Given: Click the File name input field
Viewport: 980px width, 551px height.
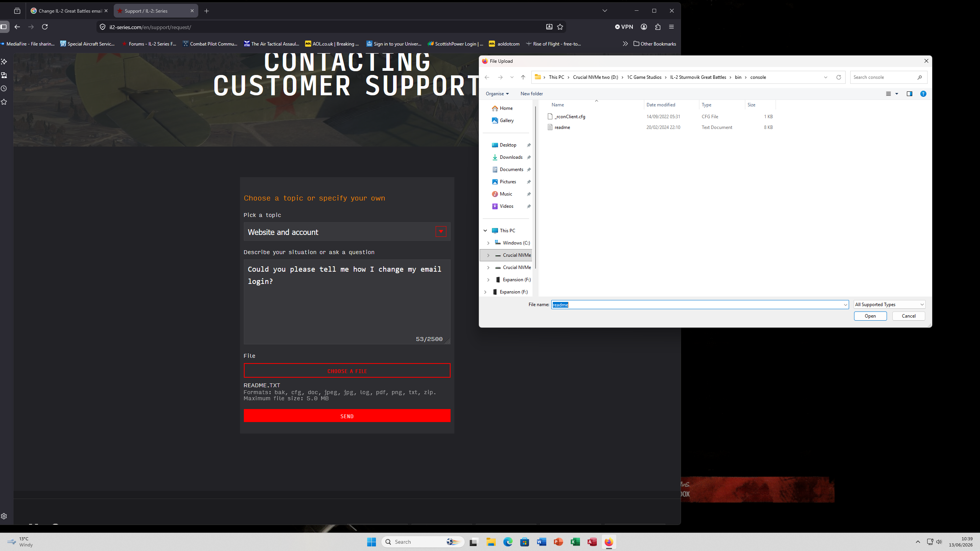Looking at the screenshot, I should pyautogui.click(x=700, y=305).
